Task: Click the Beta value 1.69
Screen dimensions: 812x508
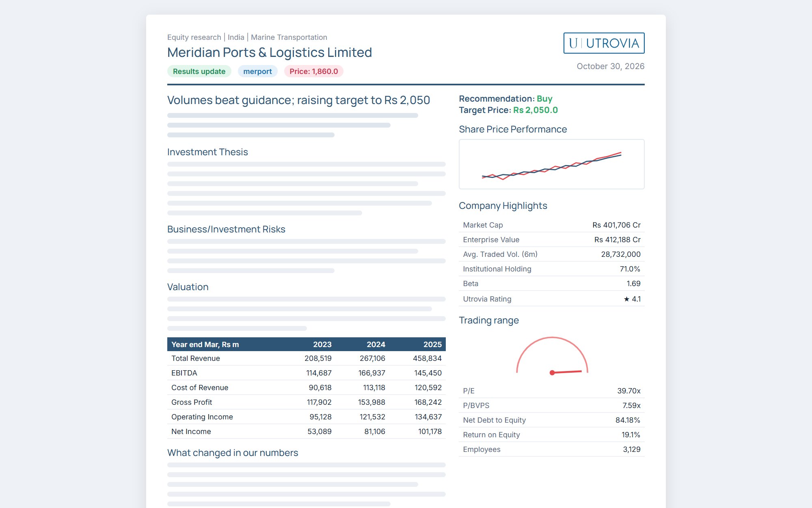Action: point(633,283)
